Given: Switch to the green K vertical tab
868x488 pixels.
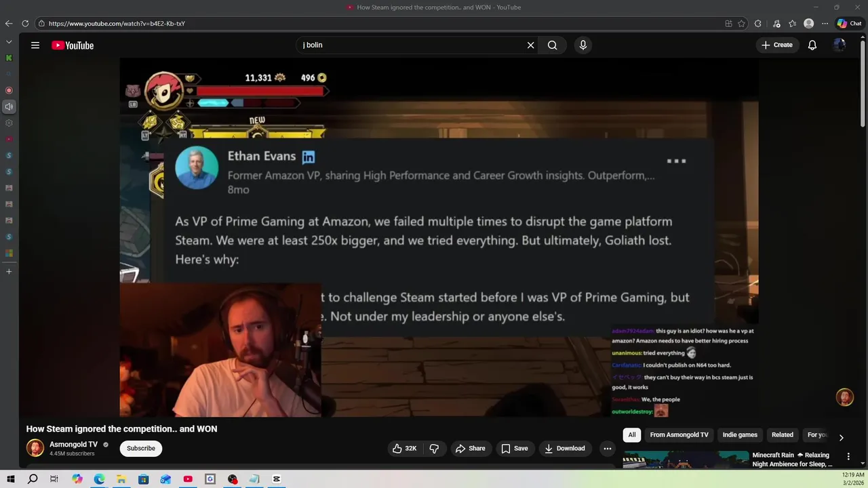Looking at the screenshot, I should 9,58.
